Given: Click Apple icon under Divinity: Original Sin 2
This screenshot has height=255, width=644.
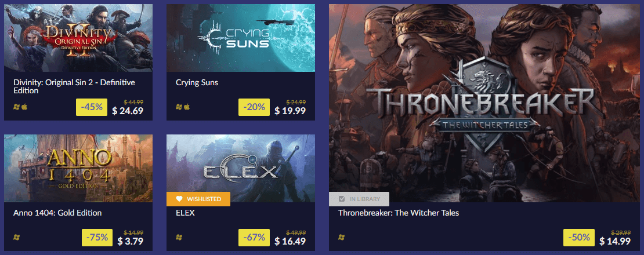Looking at the screenshot, I should click(x=23, y=107).
